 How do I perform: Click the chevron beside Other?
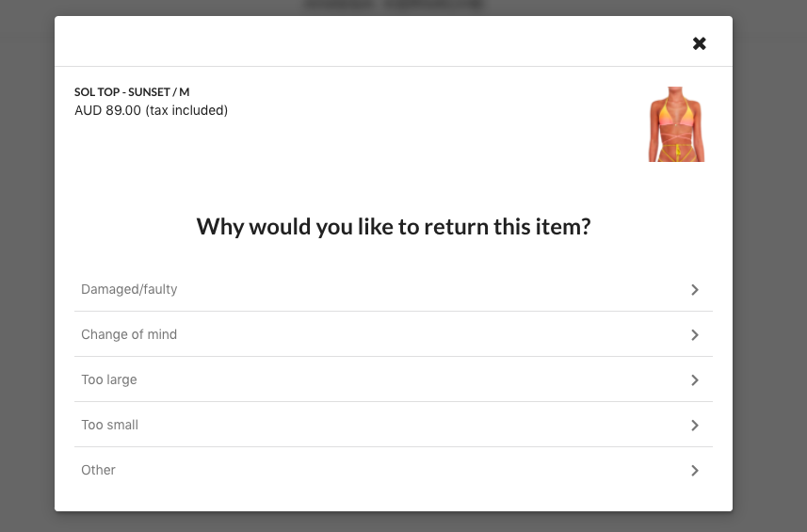tap(695, 471)
